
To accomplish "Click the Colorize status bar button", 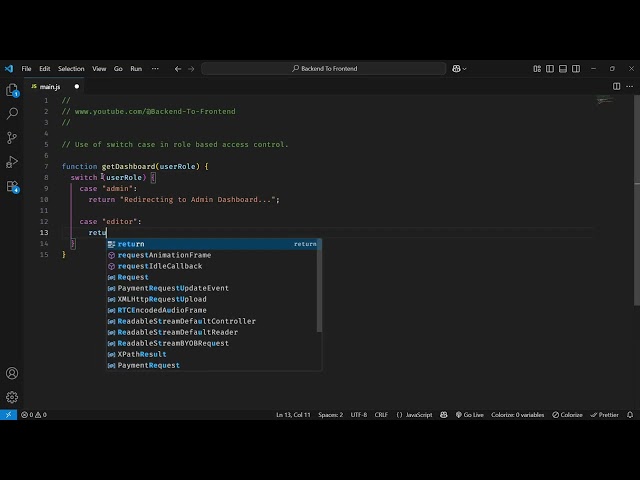I will [567, 415].
